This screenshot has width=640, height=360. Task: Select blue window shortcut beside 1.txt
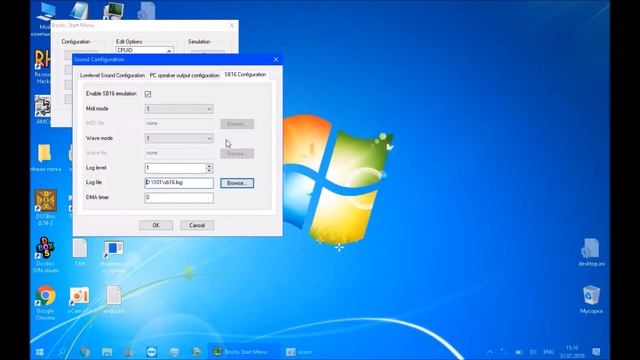coord(114,256)
